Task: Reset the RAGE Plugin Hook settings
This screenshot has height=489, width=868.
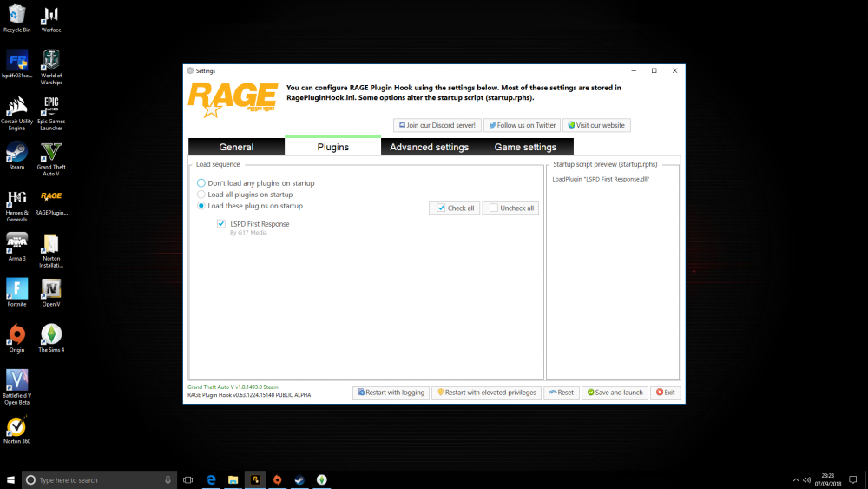Action: 562,392
